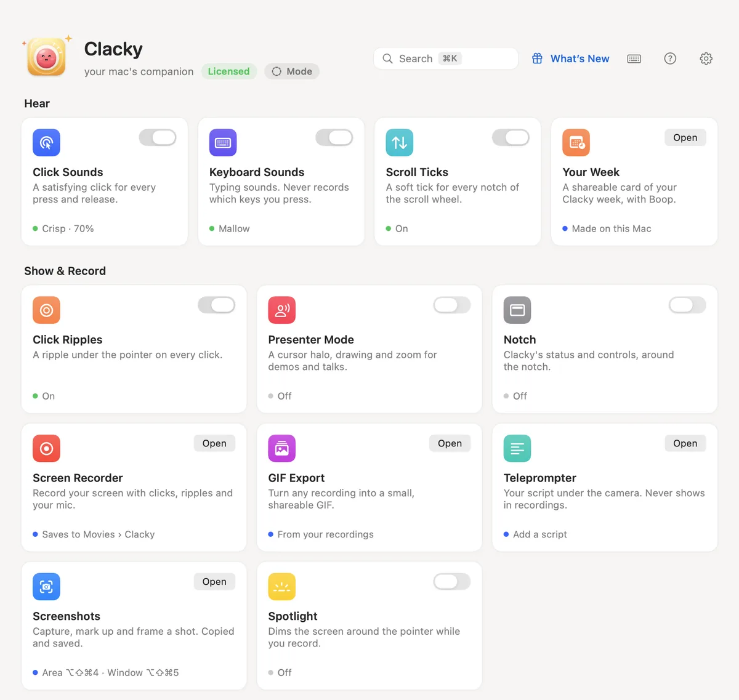739x700 pixels.
Task: Click the ⌘K shortcut hint in search
Action: click(x=450, y=58)
